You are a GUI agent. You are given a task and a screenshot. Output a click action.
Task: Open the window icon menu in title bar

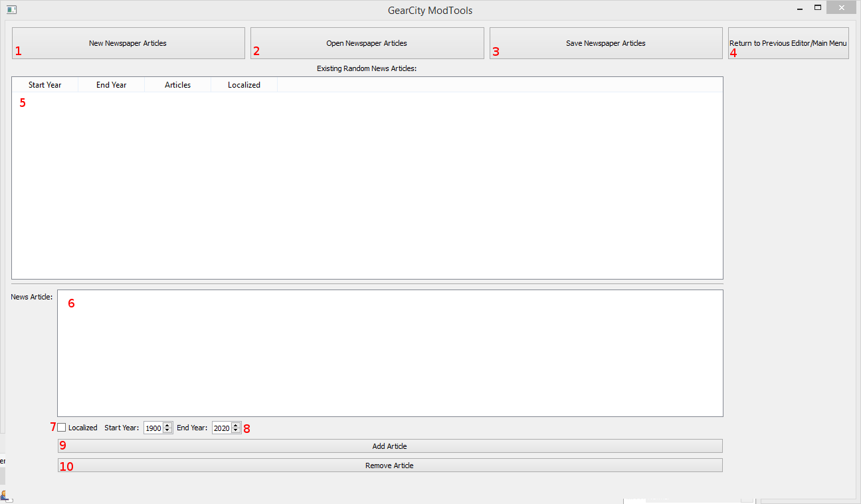[x=11, y=10]
